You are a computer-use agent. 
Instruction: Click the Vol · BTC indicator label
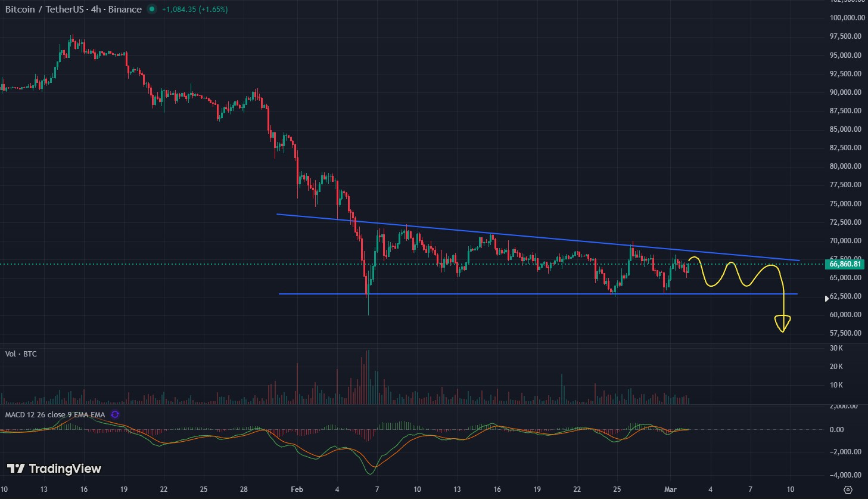21,354
